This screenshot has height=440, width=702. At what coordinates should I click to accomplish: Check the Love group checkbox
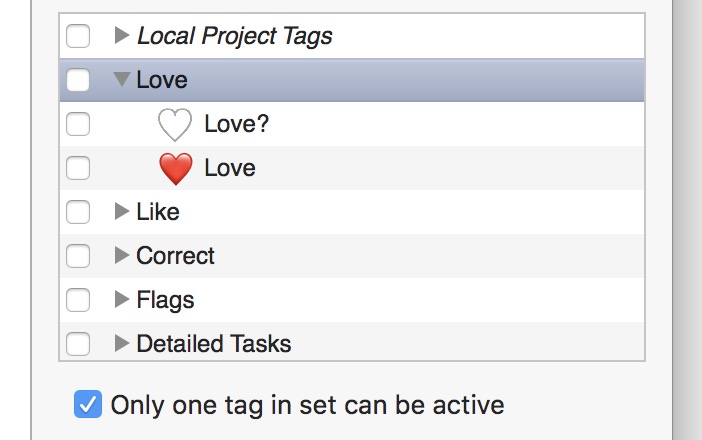click(x=78, y=80)
